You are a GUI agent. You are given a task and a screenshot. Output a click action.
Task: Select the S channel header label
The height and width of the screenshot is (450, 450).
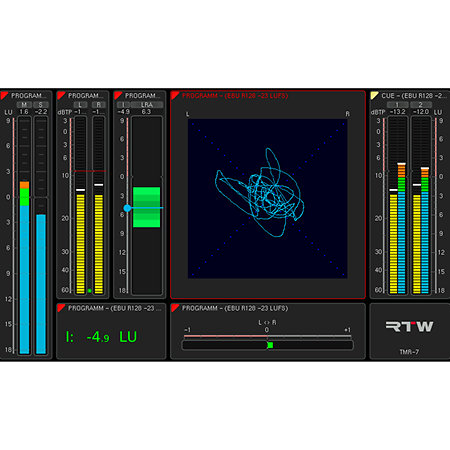point(41,105)
